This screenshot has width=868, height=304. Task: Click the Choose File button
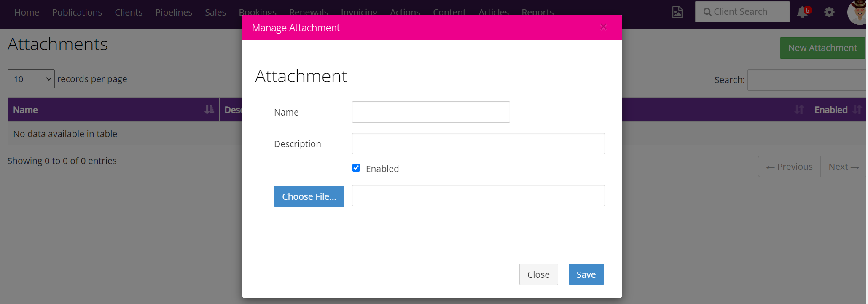coord(309,196)
